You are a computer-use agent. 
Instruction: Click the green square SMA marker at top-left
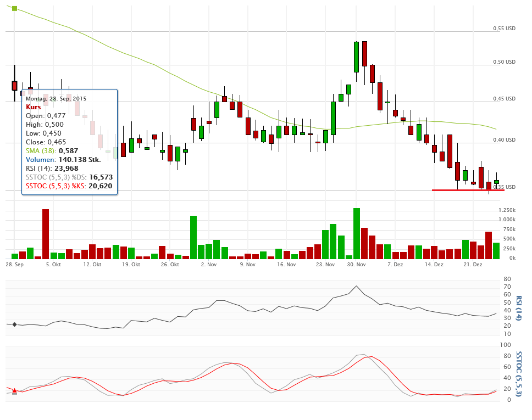(x=14, y=9)
